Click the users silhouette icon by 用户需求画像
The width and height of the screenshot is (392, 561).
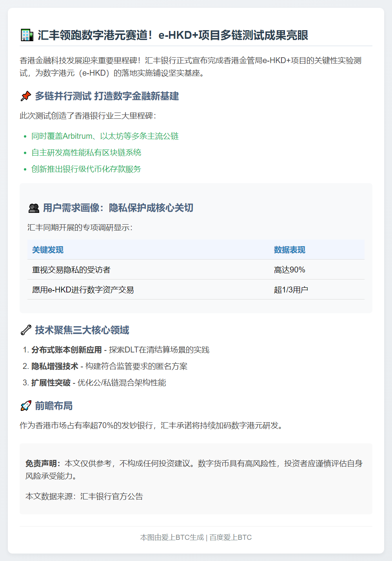(34, 208)
